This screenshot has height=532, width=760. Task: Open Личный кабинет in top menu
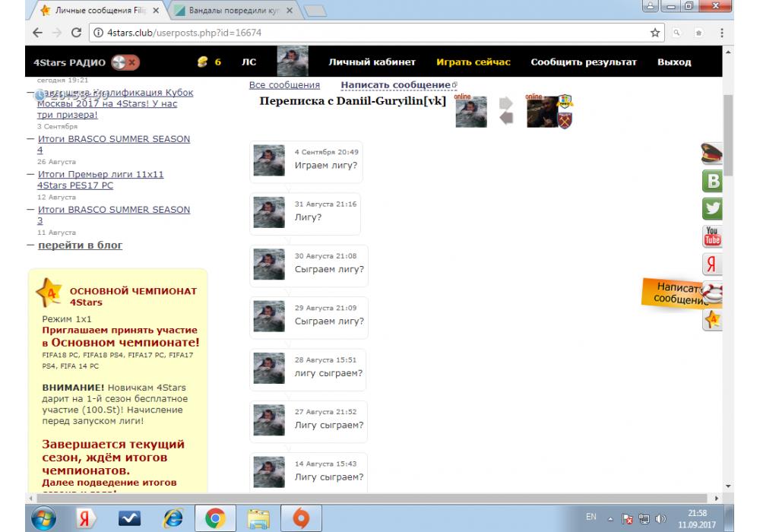372,62
